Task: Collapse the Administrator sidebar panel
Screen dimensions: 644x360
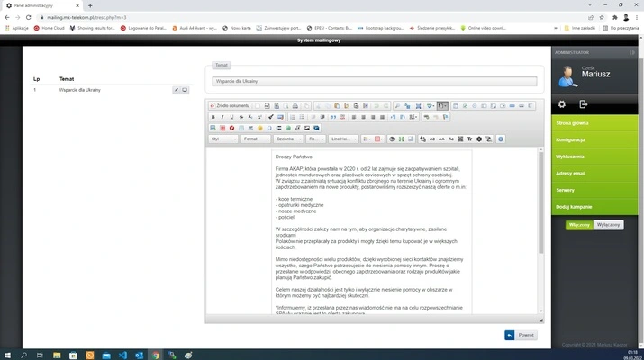Action: [631, 52]
